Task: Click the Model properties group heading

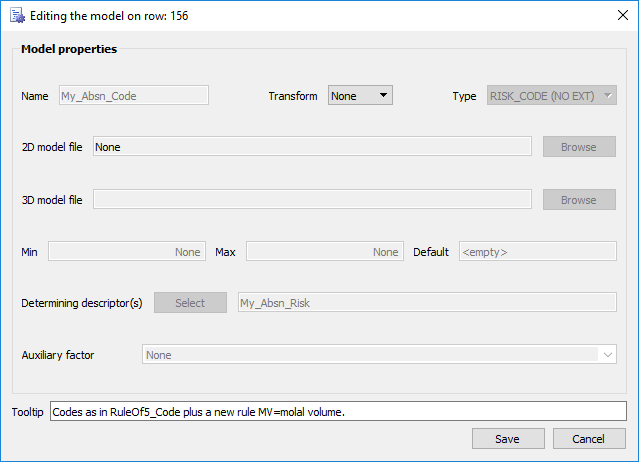Action: click(69, 49)
